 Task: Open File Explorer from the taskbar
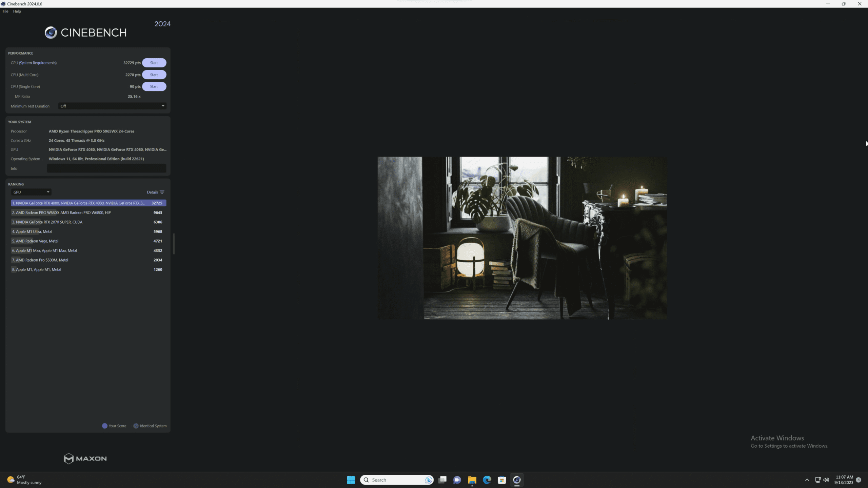472,480
